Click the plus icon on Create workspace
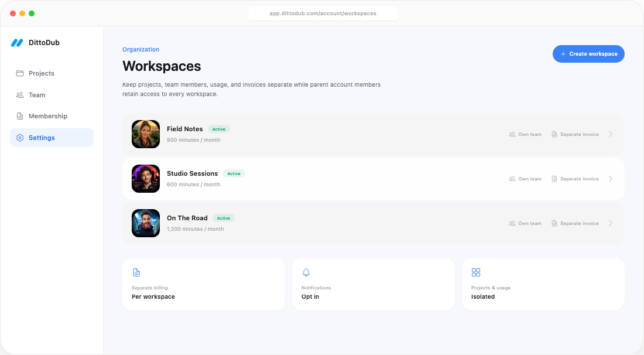644x355 pixels. tap(563, 54)
